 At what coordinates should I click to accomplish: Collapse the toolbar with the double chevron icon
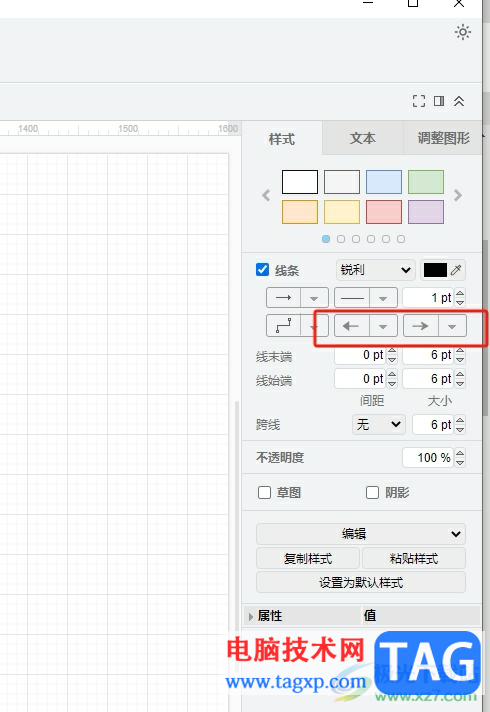pos(459,101)
